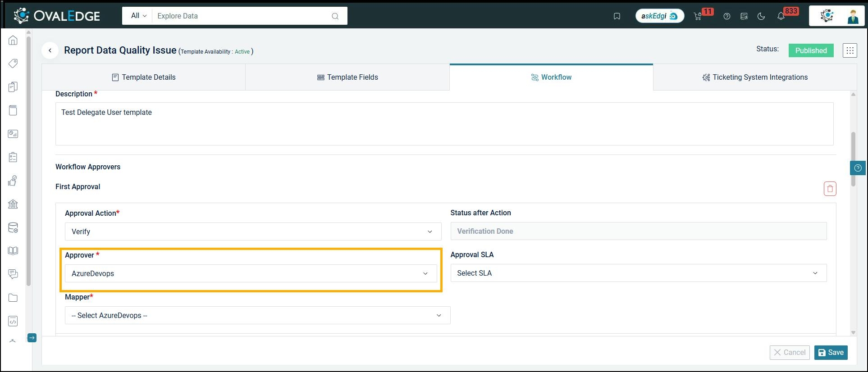This screenshot has height=372, width=868.
Task: Open the nine-dot grid menu icon
Action: [x=850, y=50]
